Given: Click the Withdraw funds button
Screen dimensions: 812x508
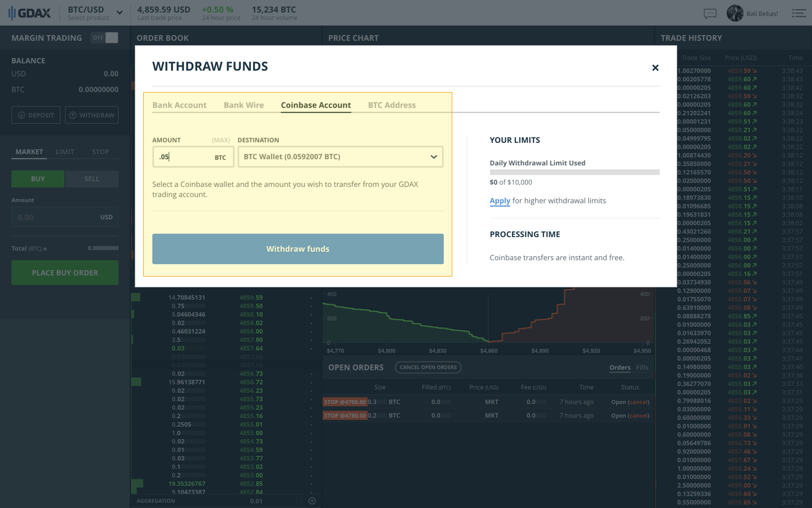Looking at the screenshot, I should click(298, 249).
